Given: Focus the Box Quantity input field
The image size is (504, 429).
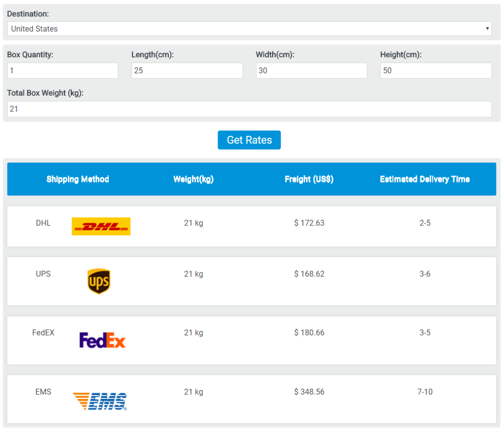Looking at the screenshot, I should (x=63, y=70).
